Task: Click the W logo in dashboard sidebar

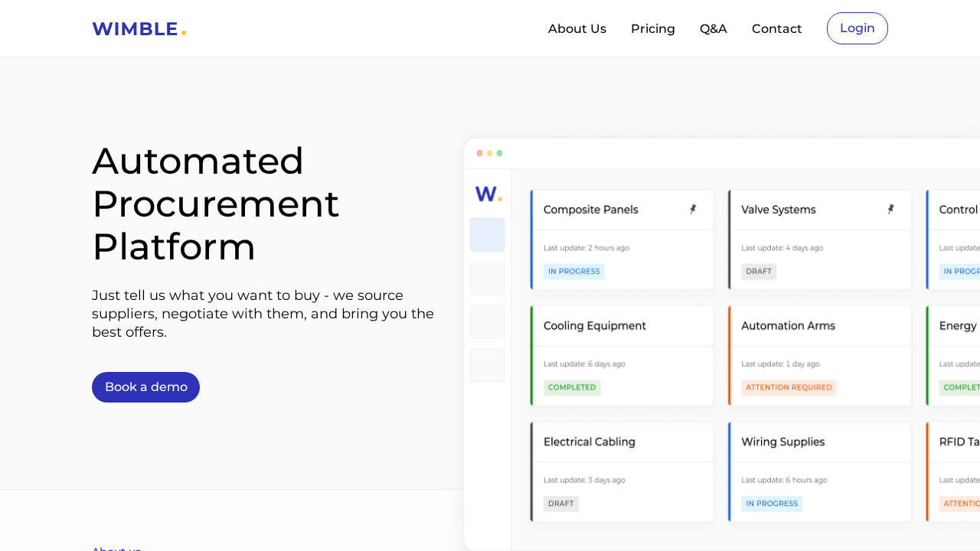Action: [488, 194]
